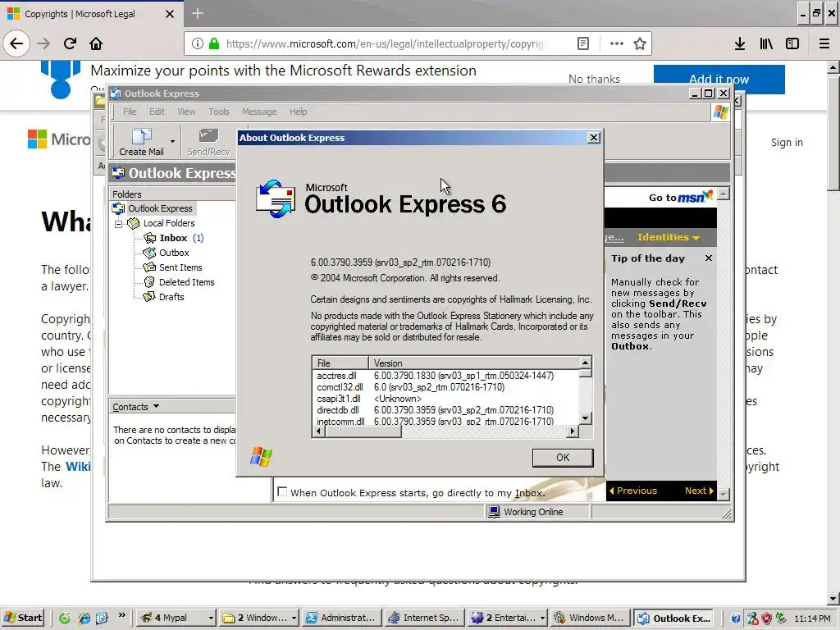The width and height of the screenshot is (840, 630).
Task: Click the Send/Recv toolbar icon
Action: tap(208, 142)
